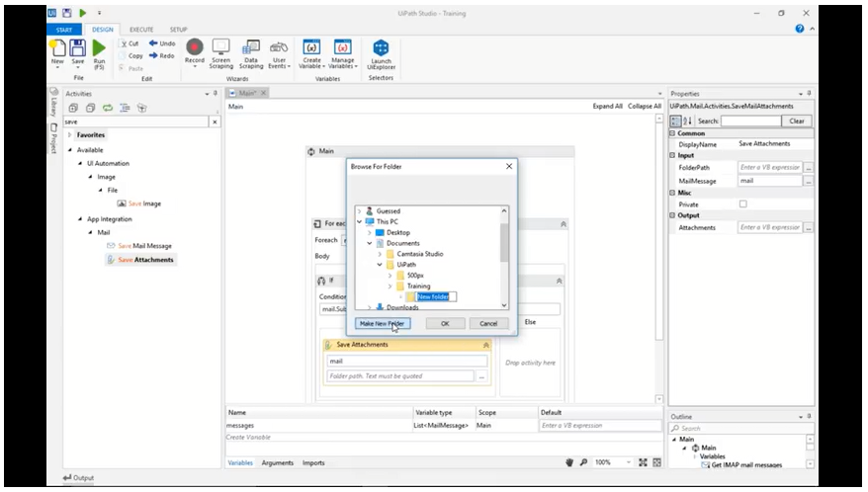
Task: Launch UiExplorer from ribbon
Action: tap(381, 54)
